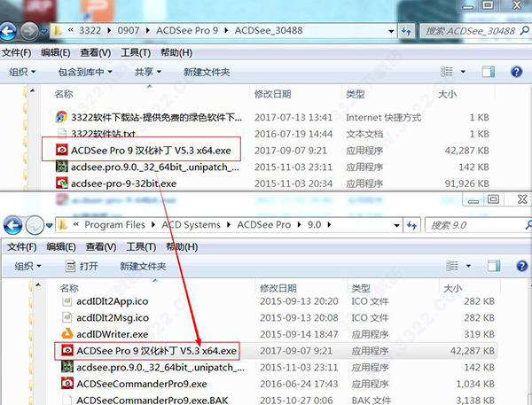Expand address bar history in ACDSee_30488 window
This screenshot has width=532, height=405.
(x=392, y=31)
